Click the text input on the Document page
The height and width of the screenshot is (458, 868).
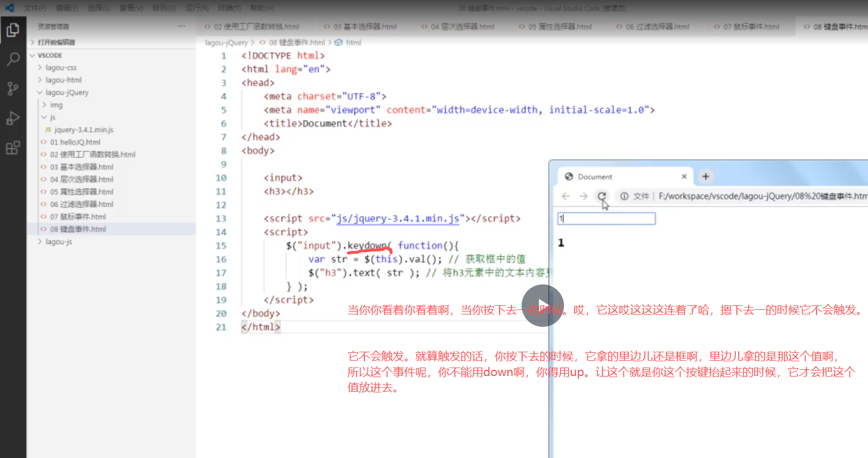(x=606, y=218)
